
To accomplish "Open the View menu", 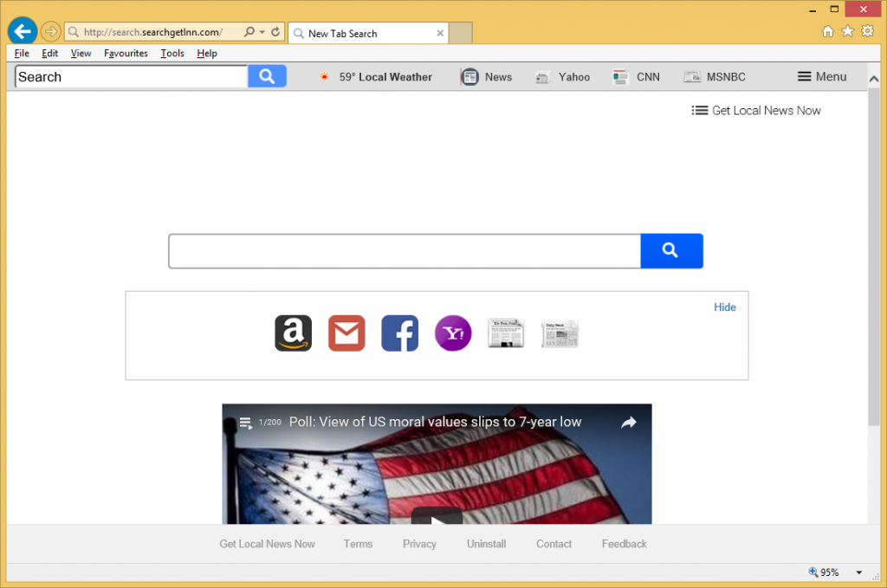I will 81,53.
